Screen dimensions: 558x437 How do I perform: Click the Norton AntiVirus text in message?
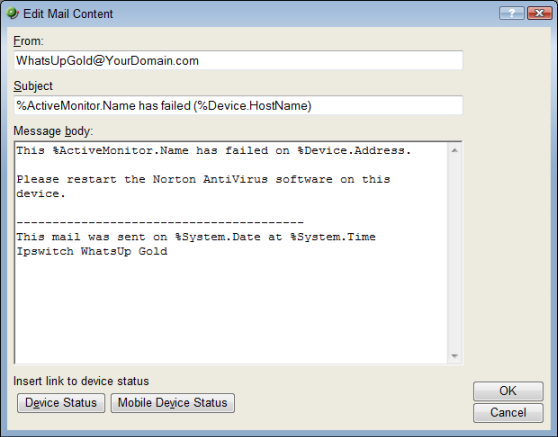tap(210, 179)
